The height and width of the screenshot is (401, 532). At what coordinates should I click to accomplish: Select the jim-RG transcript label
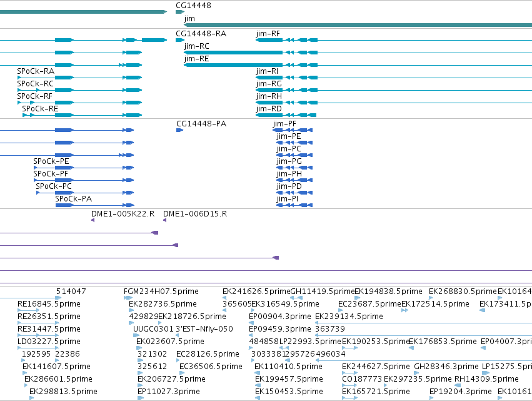(x=269, y=84)
